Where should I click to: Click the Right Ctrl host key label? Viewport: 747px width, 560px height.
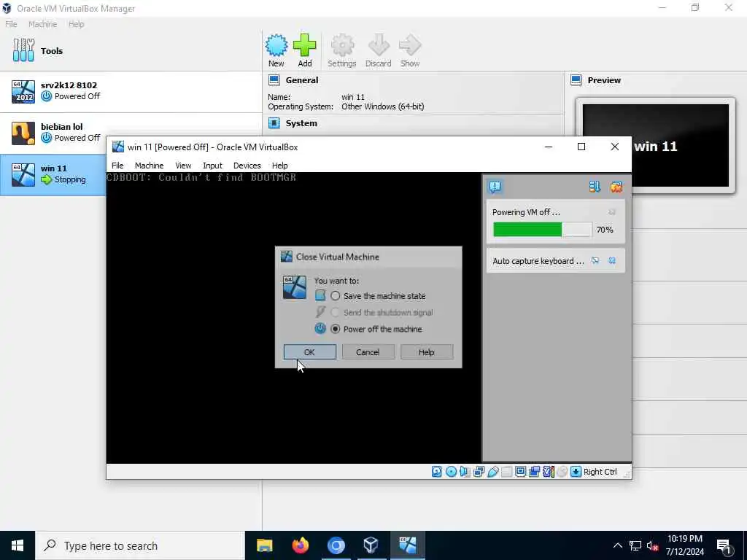(600, 472)
